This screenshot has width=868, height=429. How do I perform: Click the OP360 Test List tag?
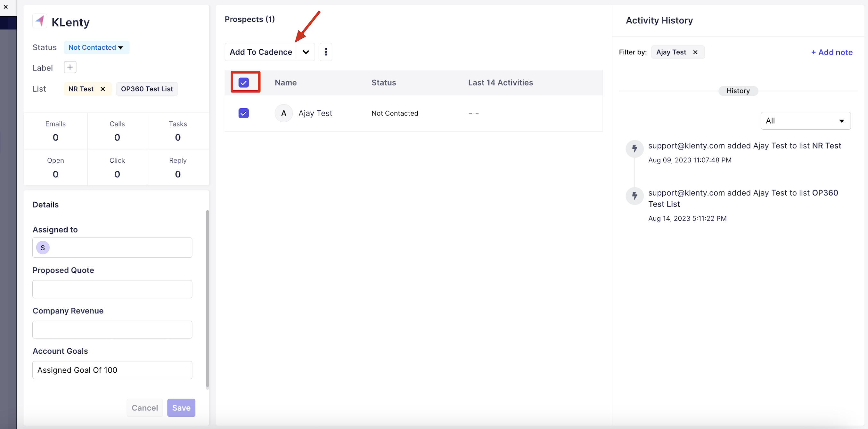147,89
